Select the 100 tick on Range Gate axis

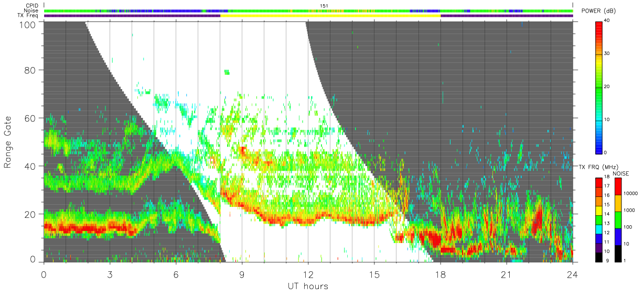pos(29,24)
